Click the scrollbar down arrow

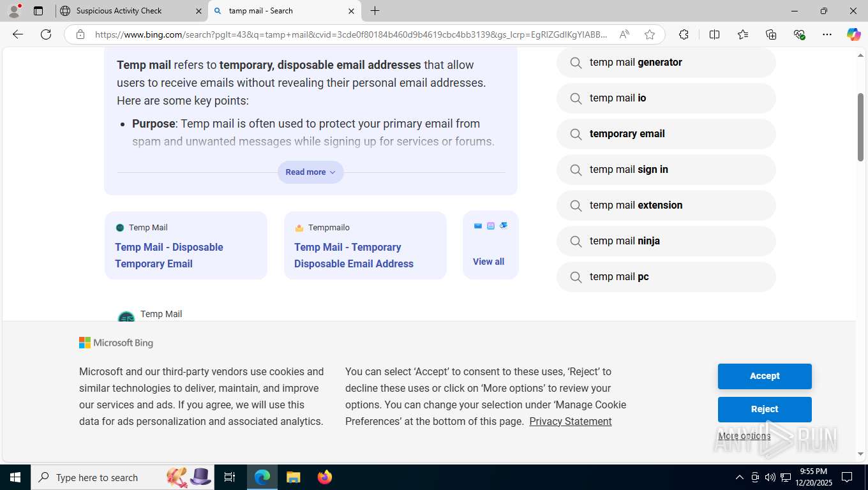[x=860, y=454]
